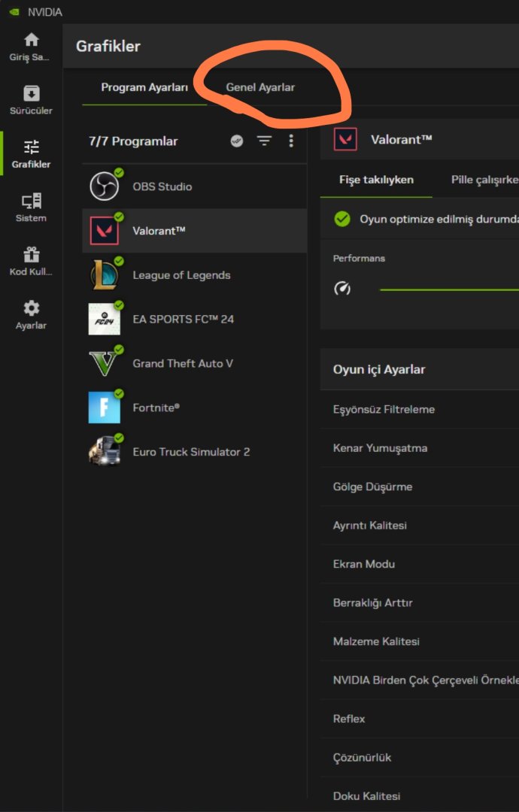This screenshot has width=519, height=812.
Task: Click the Performans gauge icon
Action: pos(342,289)
